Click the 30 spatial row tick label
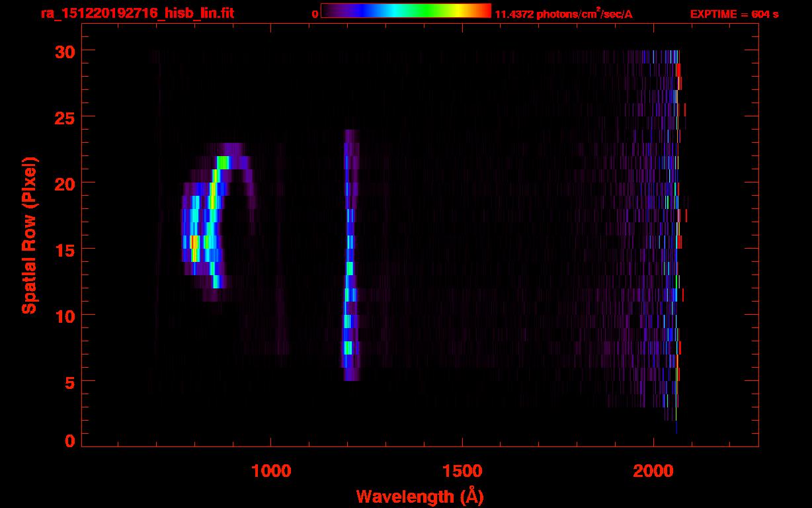The image size is (812, 508). 65,51
